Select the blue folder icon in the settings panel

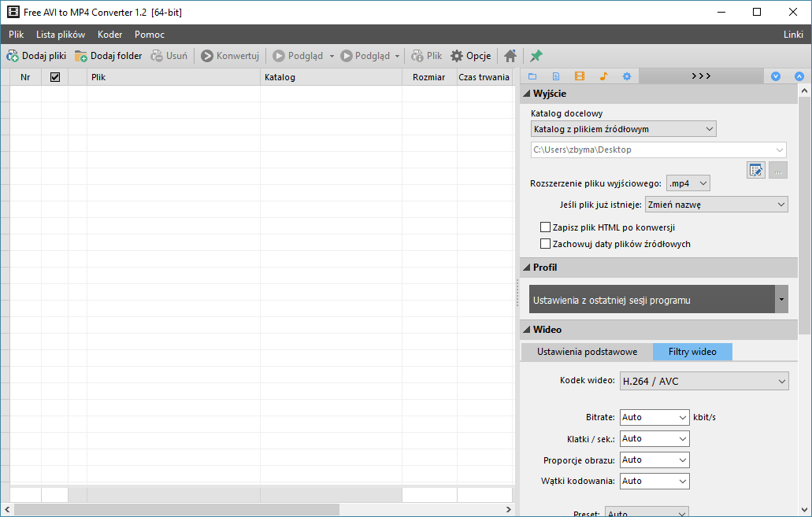point(532,76)
